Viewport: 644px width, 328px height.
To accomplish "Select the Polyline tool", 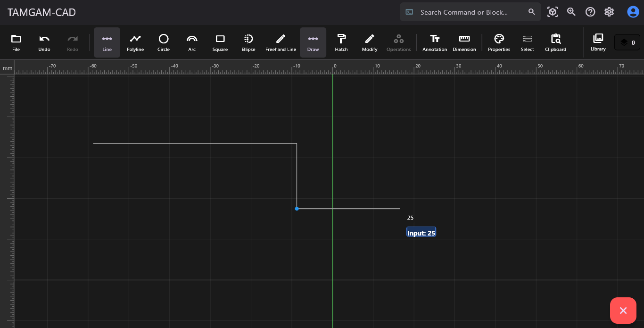I will [135, 42].
